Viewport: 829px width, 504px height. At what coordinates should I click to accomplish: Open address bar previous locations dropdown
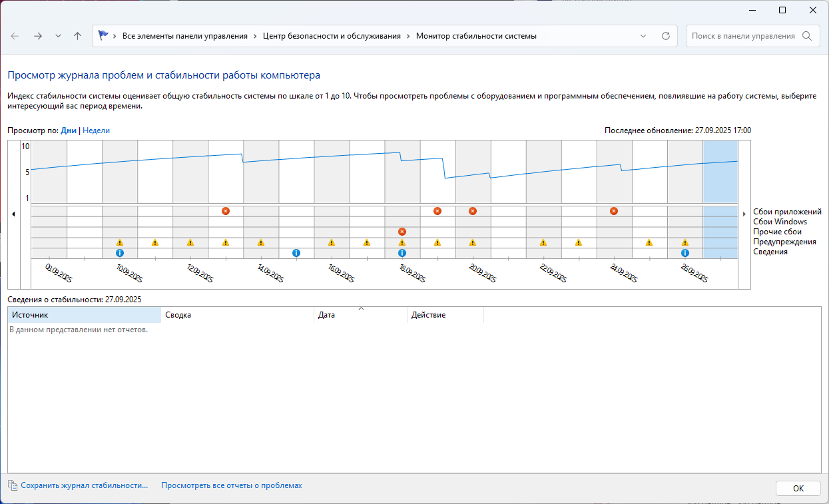(643, 36)
